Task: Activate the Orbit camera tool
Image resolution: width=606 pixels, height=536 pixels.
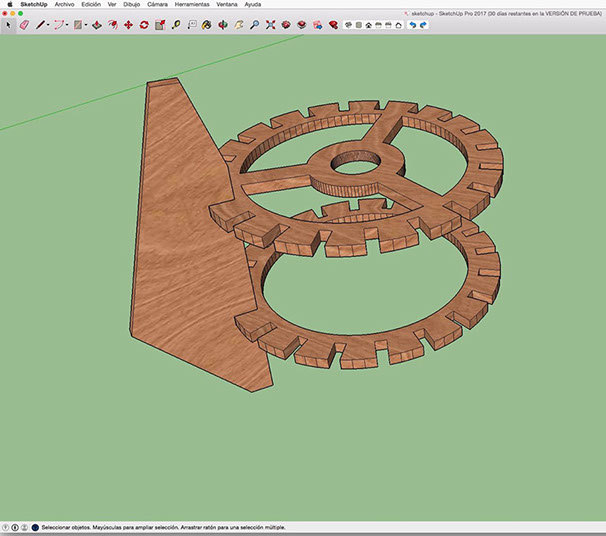Action: click(221, 24)
